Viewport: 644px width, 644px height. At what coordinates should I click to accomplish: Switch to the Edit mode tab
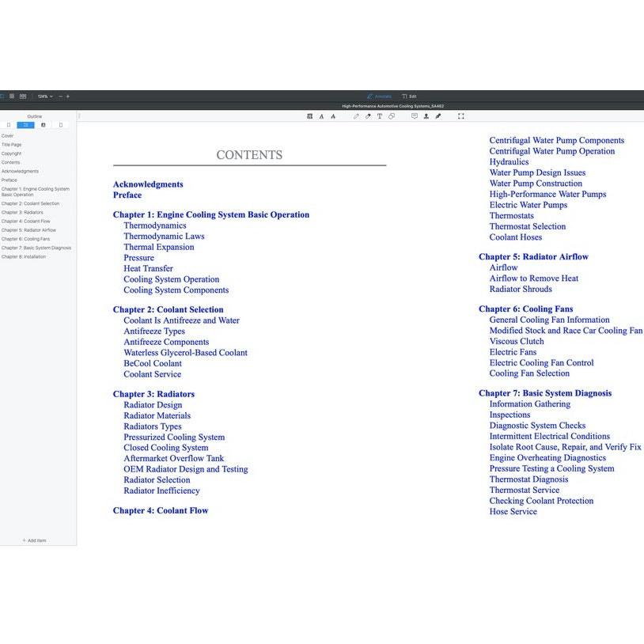[x=409, y=97]
